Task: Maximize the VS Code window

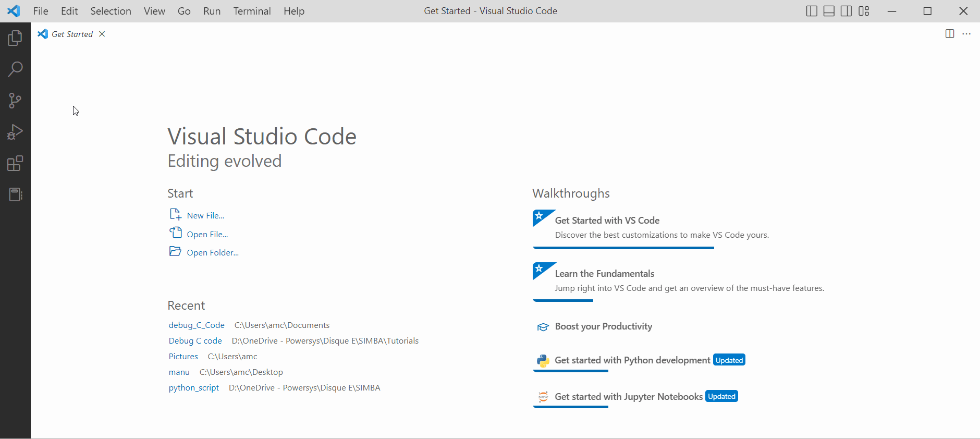Action: [927, 11]
